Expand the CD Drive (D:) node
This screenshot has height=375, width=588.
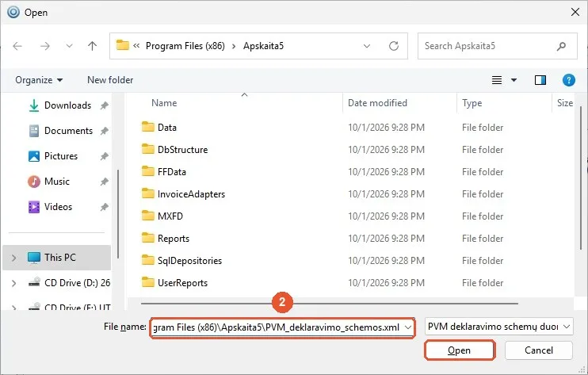(x=14, y=283)
